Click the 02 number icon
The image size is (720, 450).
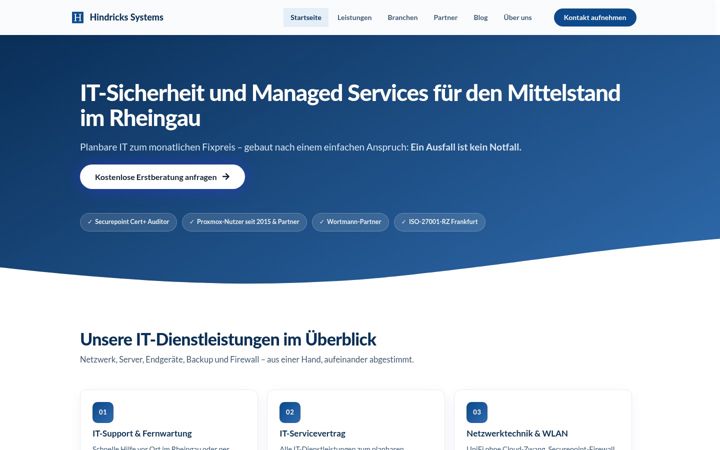290,412
